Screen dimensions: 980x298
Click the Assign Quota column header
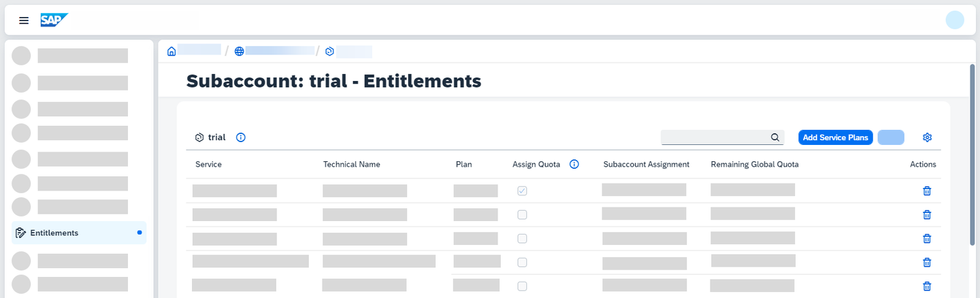536,164
